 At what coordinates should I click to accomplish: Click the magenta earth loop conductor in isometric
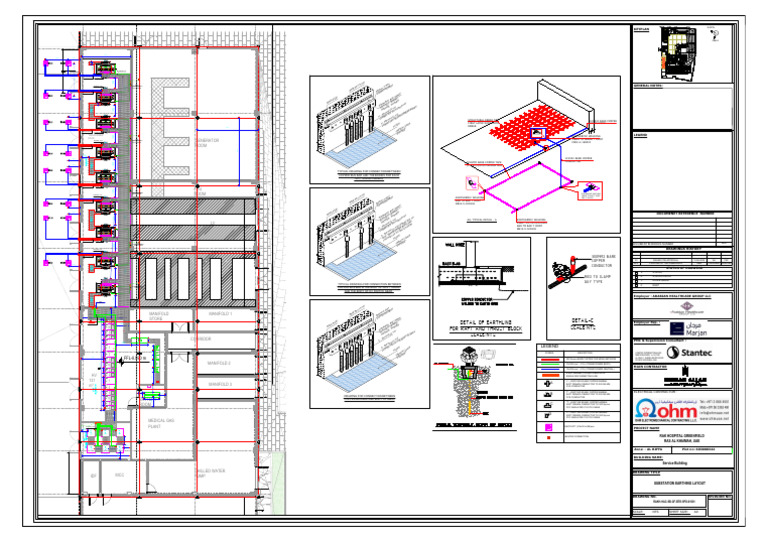pyautogui.click(x=528, y=186)
